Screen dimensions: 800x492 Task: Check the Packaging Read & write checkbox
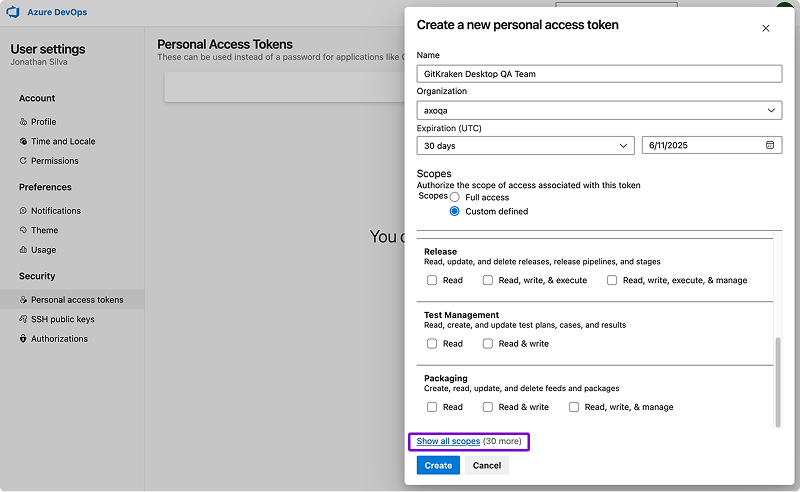pos(488,407)
